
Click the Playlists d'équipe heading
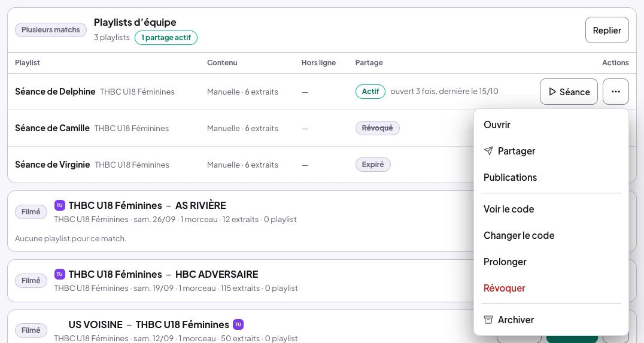tap(135, 22)
